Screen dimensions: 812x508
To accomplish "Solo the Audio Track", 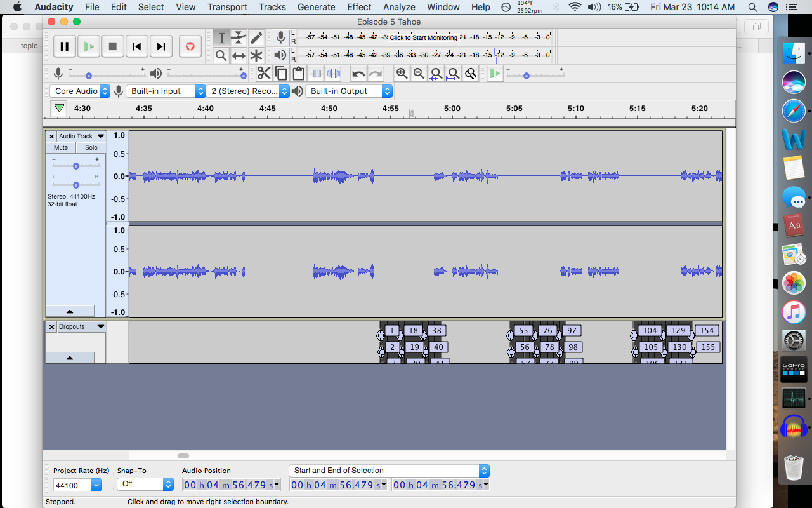I will coord(91,147).
